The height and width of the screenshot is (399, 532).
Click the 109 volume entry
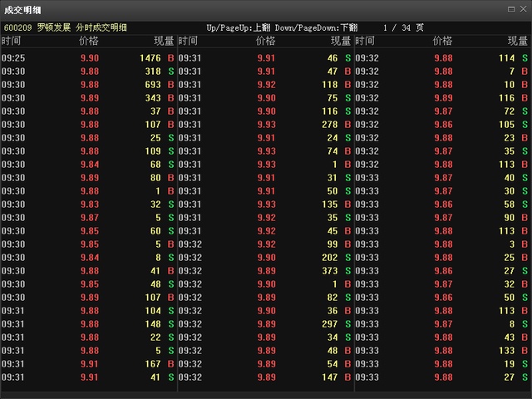click(153, 151)
